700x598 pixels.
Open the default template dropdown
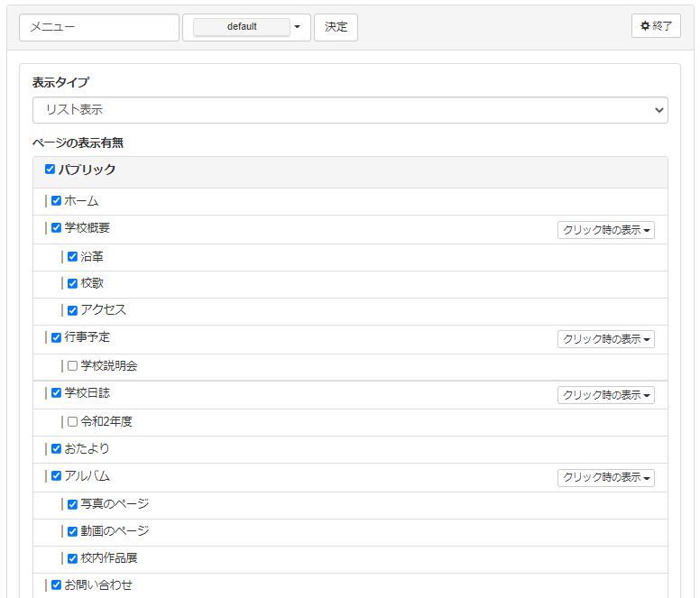point(246,27)
